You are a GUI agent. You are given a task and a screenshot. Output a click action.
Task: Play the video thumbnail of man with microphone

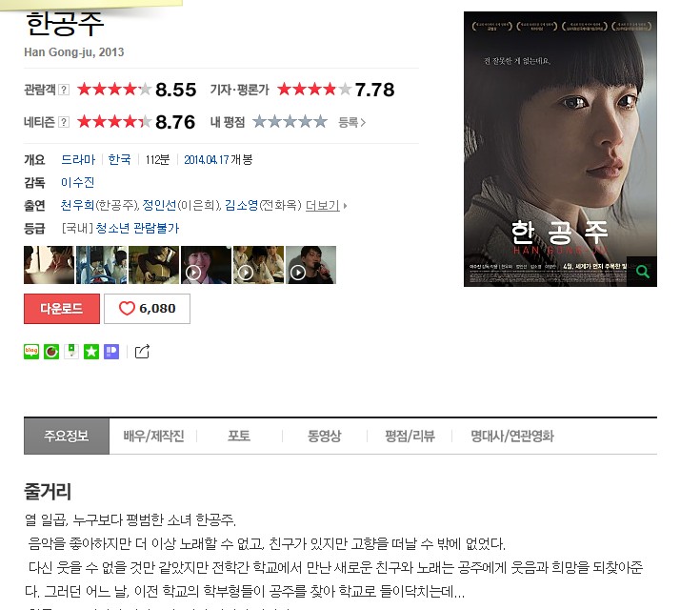(x=310, y=265)
